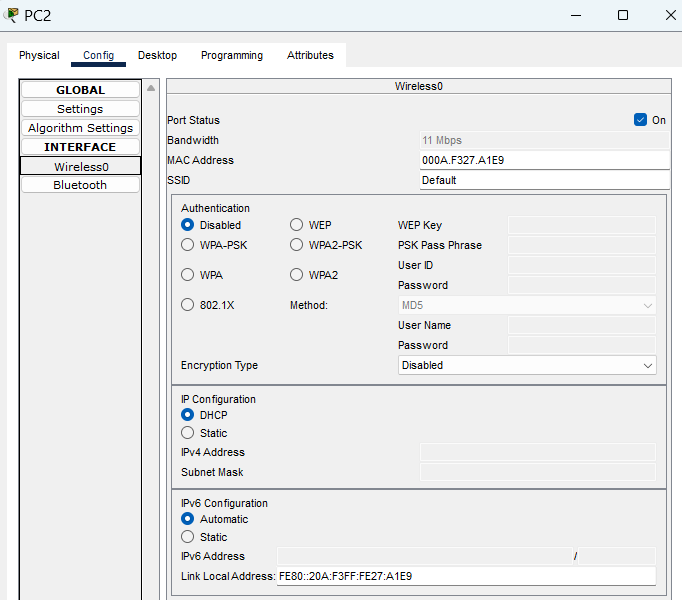Open the Method MD5 dropdown
Image resolution: width=682 pixels, height=600 pixels.
(527, 305)
